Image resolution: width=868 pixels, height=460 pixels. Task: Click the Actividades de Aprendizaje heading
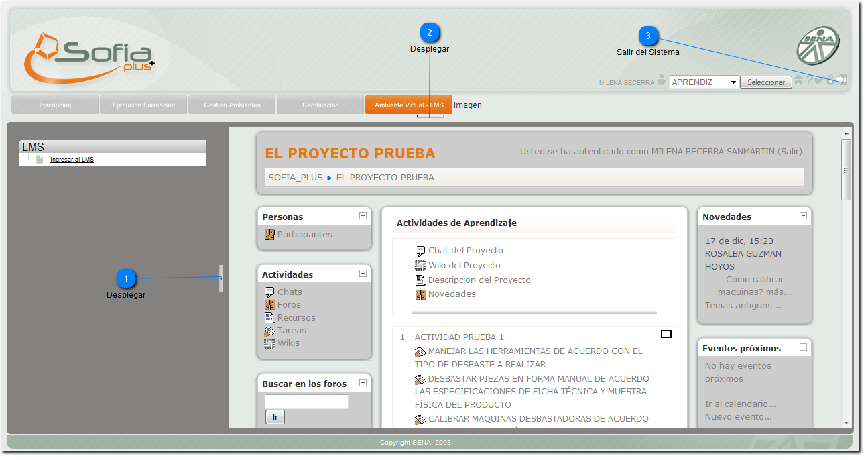click(x=456, y=223)
